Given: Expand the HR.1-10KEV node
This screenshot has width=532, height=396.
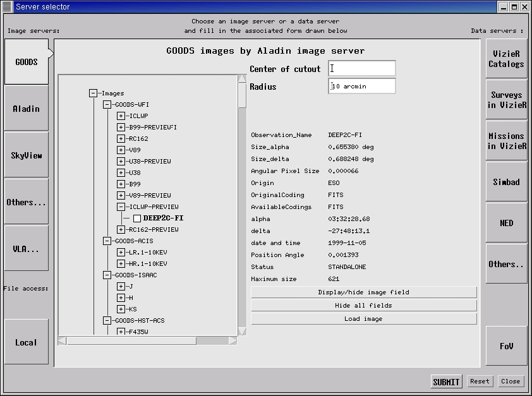Looking at the screenshot, I should 121,264.
